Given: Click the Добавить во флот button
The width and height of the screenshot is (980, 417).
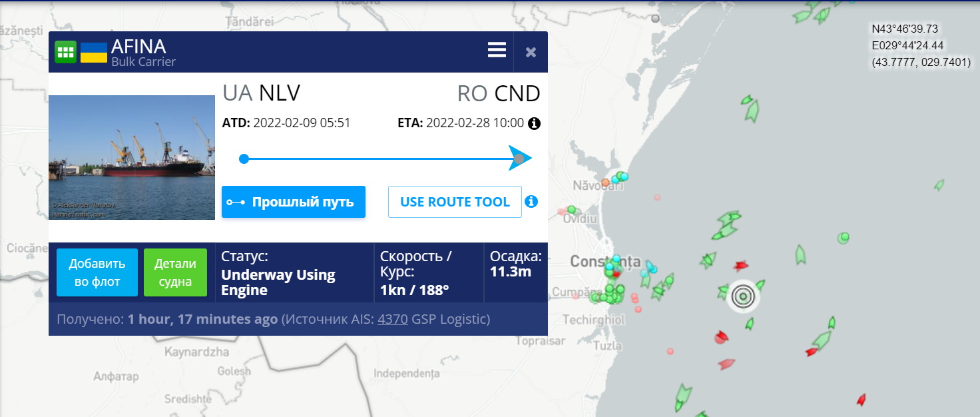Looking at the screenshot, I should pyautogui.click(x=97, y=272).
